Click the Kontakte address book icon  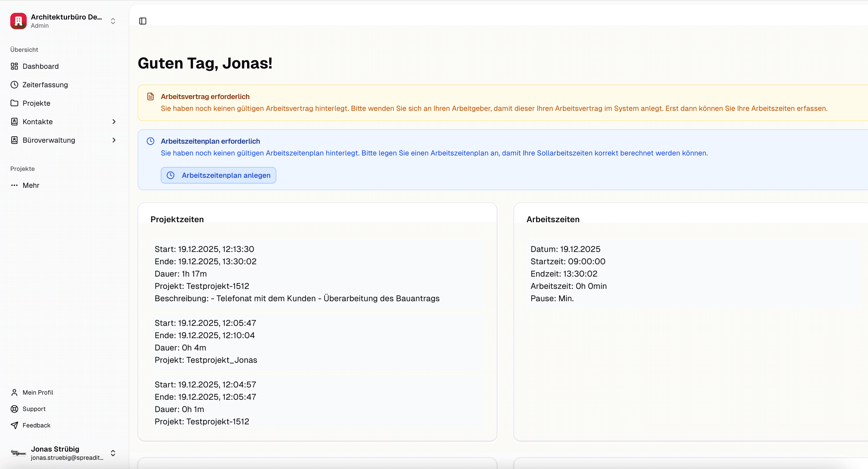pyautogui.click(x=14, y=122)
